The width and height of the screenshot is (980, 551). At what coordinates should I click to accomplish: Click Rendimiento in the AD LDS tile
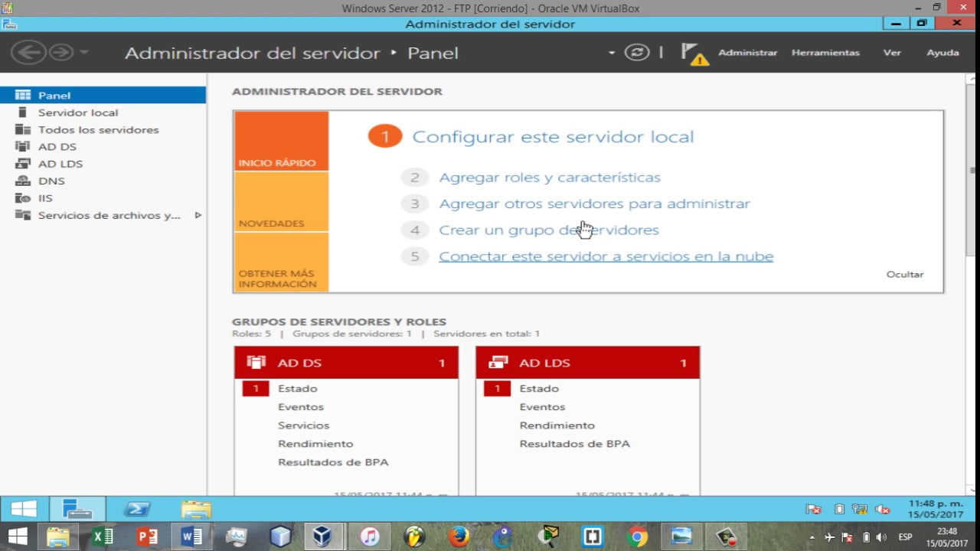click(557, 425)
